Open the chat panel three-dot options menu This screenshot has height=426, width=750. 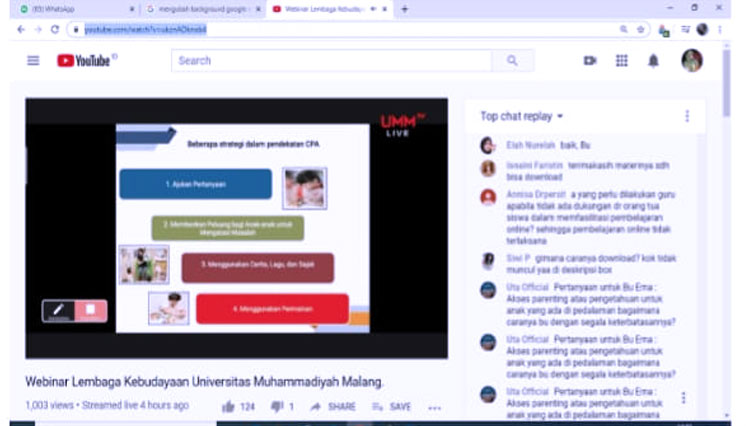point(687,116)
